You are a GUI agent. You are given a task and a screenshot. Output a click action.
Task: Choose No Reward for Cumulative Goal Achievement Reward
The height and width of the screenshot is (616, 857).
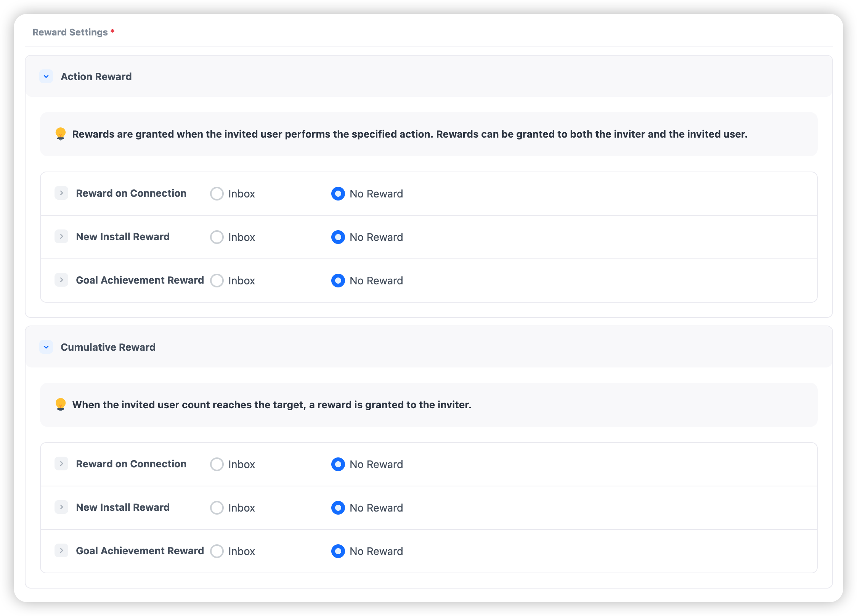tap(338, 551)
